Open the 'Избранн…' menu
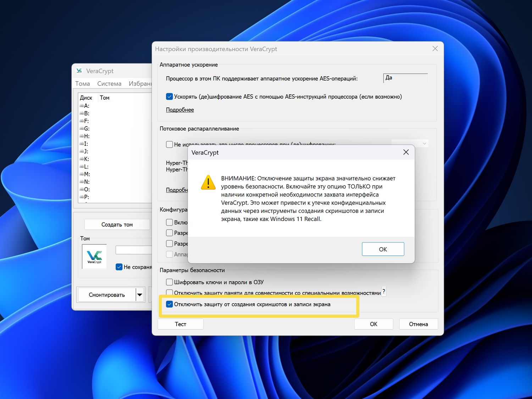532x399 pixels. [140, 84]
